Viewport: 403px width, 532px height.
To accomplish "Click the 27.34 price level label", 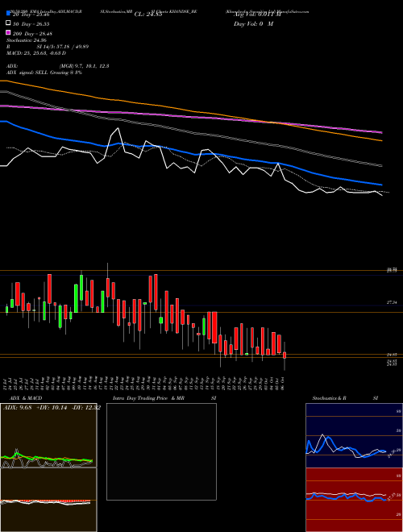I will coord(392,302).
